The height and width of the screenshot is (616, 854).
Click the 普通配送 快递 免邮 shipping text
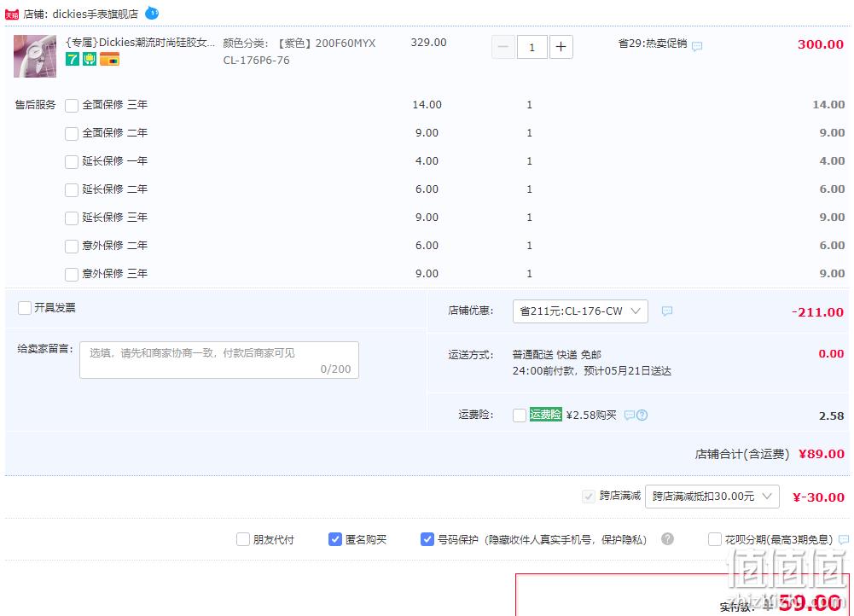pos(556,355)
